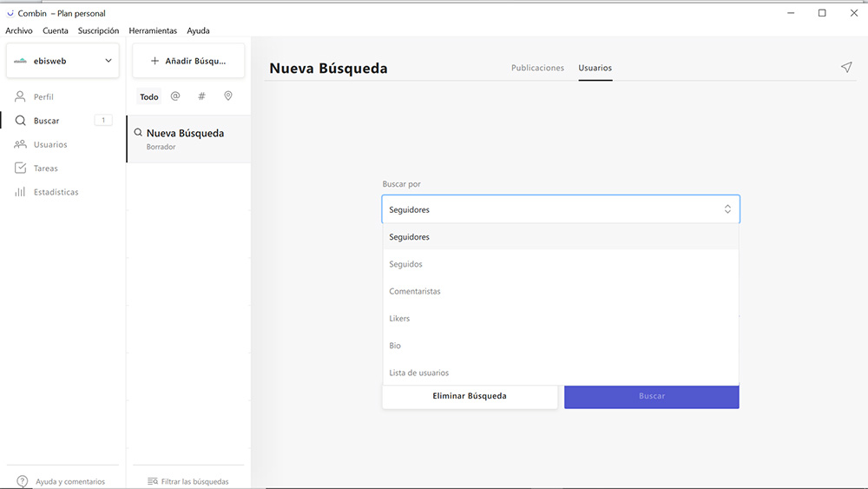This screenshot has height=489, width=868.
Task: Open Usuarios via the people icon
Action: point(20,144)
